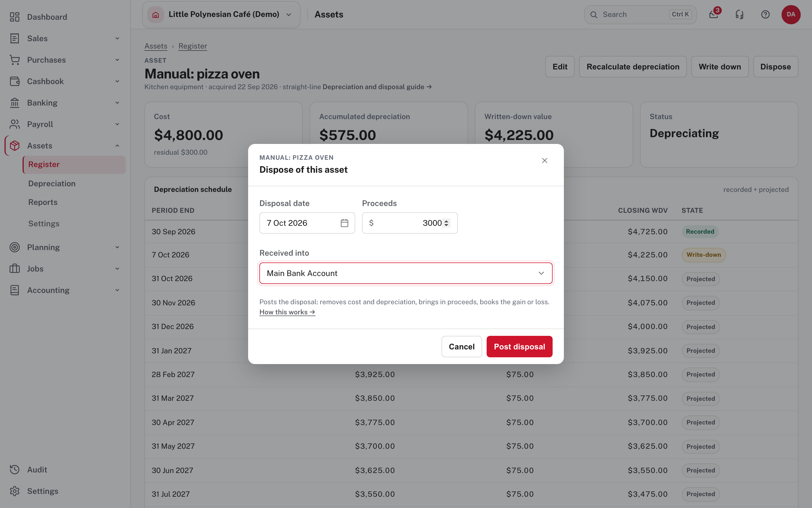The height and width of the screenshot is (508, 812).
Task: Click the Proceeds amount stepper arrows
Action: tap(446, 223)
